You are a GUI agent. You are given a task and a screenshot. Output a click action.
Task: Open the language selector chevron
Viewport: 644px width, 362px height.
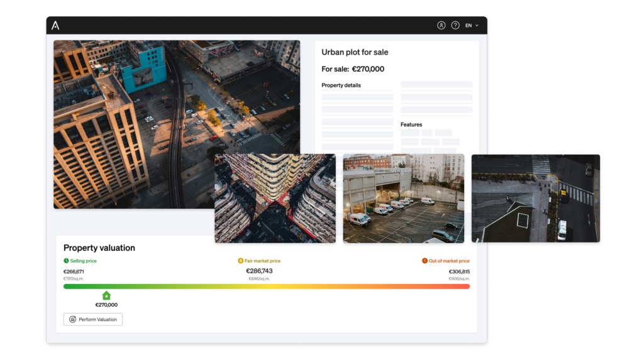point(476,25)
